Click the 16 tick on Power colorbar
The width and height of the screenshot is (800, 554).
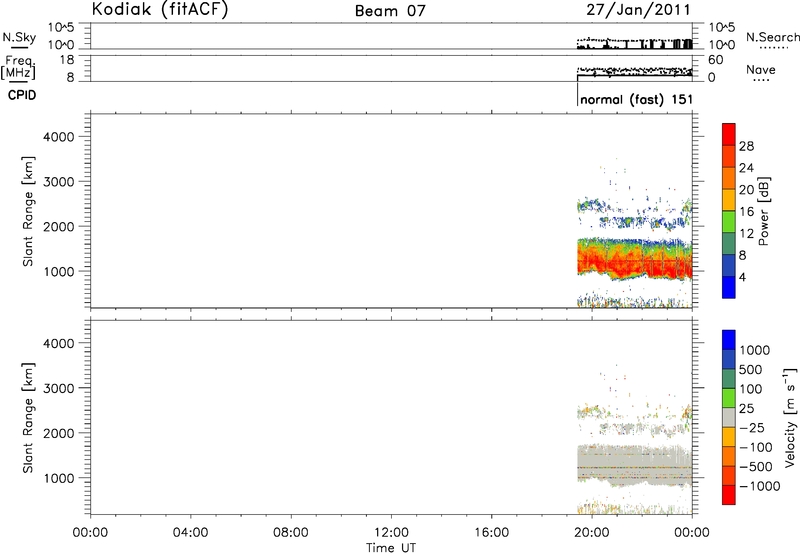click(746, 212)
